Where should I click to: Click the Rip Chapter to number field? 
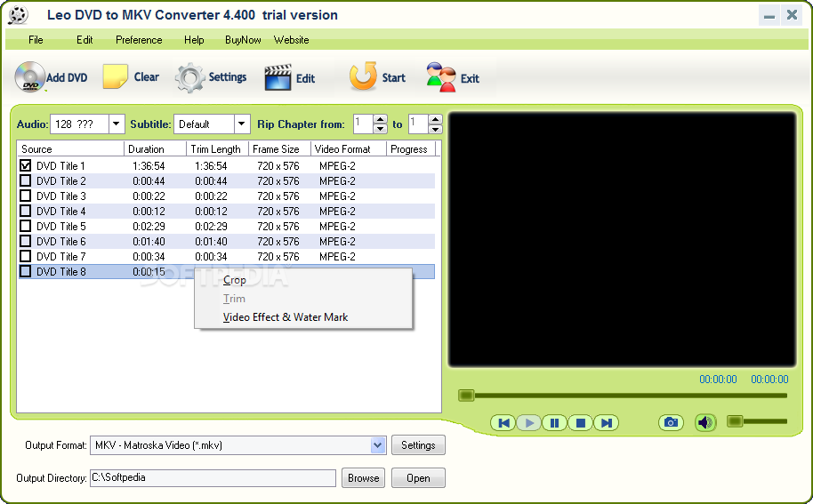tap(418, 124)
